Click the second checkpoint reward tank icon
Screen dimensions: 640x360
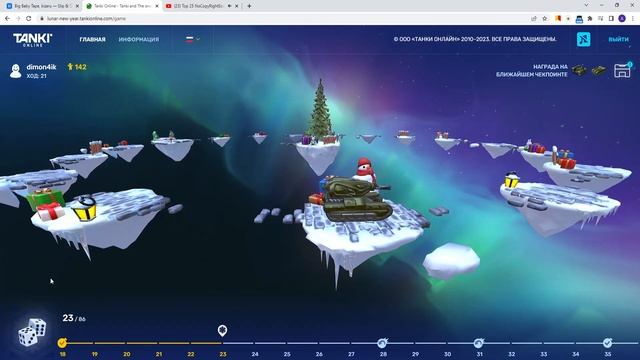click(x=599, y=70)
